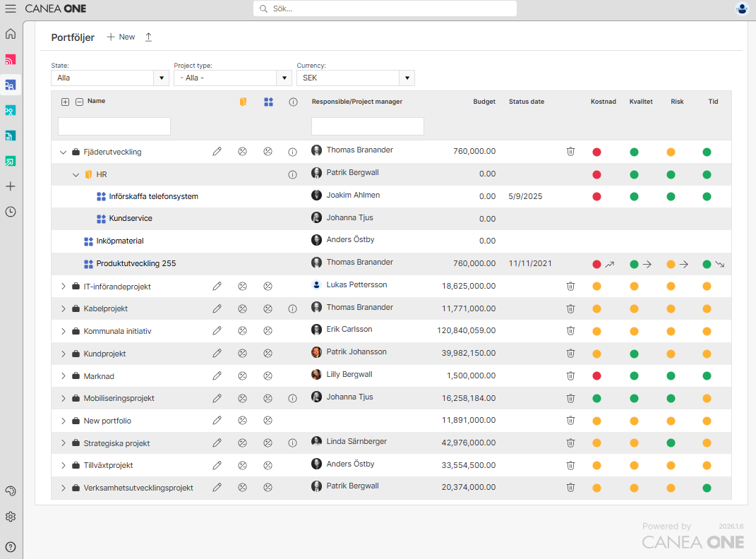Edit the Kundprojekt portfolio with pencil
Viewport: 756px width, 559px height.
[x=217, y=354]
